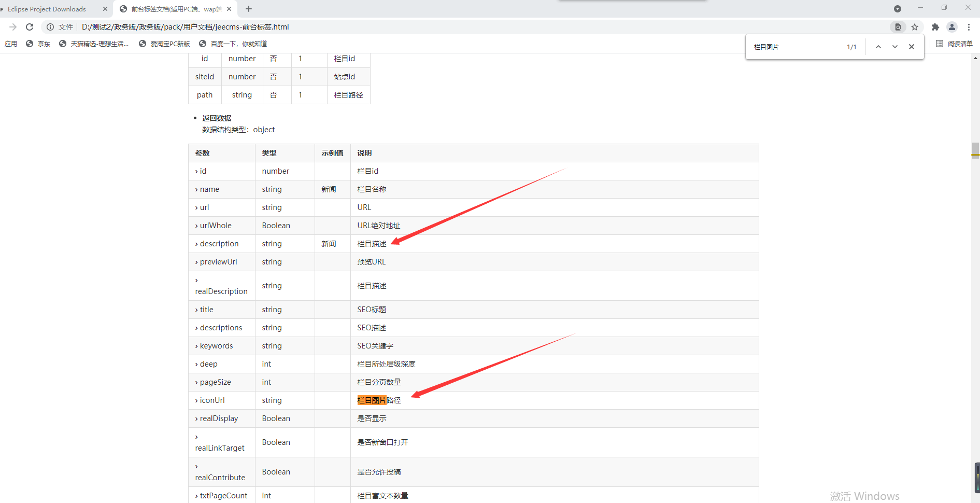
Task: Click the 示例值 column header
Action: pyautogui.click(x=333, y=153)
